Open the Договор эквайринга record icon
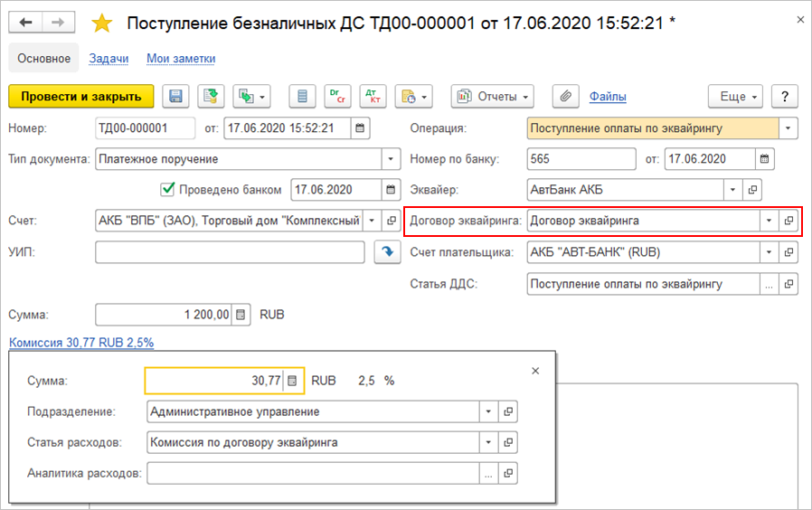Viewport: 812px width, 510px height. pos(788,221)
